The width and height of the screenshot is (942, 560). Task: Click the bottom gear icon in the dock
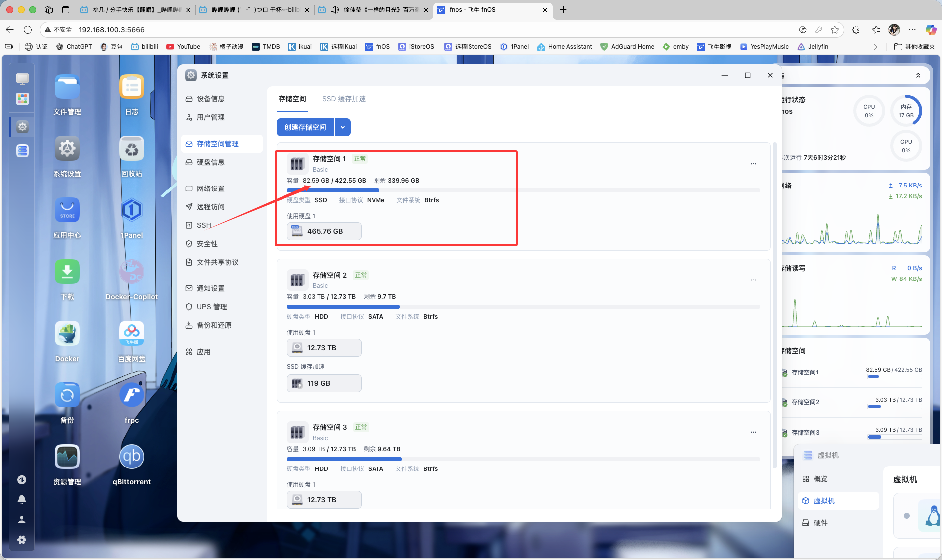[x=22, y=540]
